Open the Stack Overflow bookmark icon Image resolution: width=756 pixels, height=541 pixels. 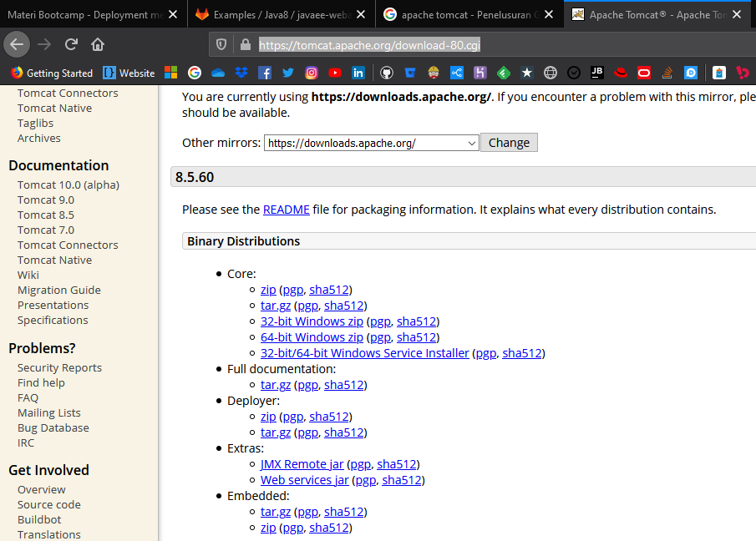click(x=667, y=73)
